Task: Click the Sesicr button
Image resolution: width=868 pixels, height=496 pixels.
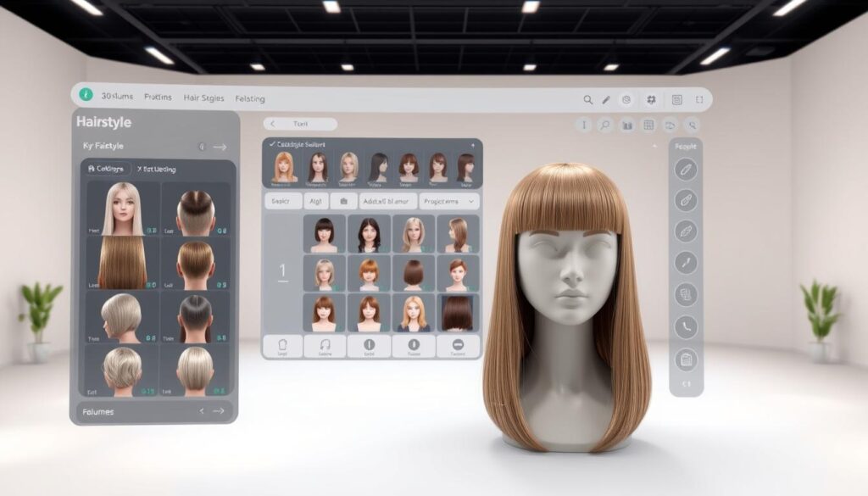Action: click(x=283, y=201)
